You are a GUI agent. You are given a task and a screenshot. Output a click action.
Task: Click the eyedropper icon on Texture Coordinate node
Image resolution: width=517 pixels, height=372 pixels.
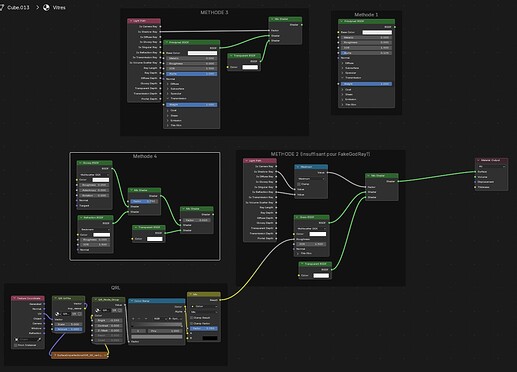point(40,339)
